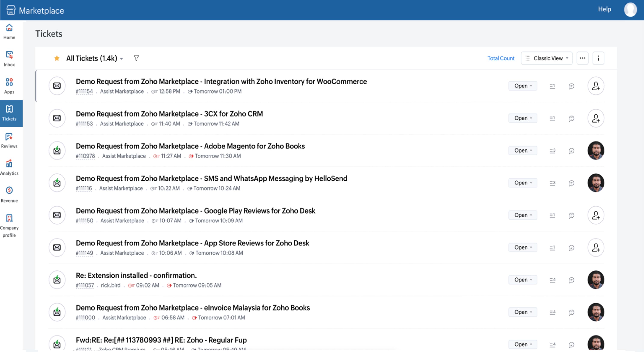The height and width of the screenshot is (352, 644).
Task: Assign an agent to ticket #111154
Action: point(596,86)
